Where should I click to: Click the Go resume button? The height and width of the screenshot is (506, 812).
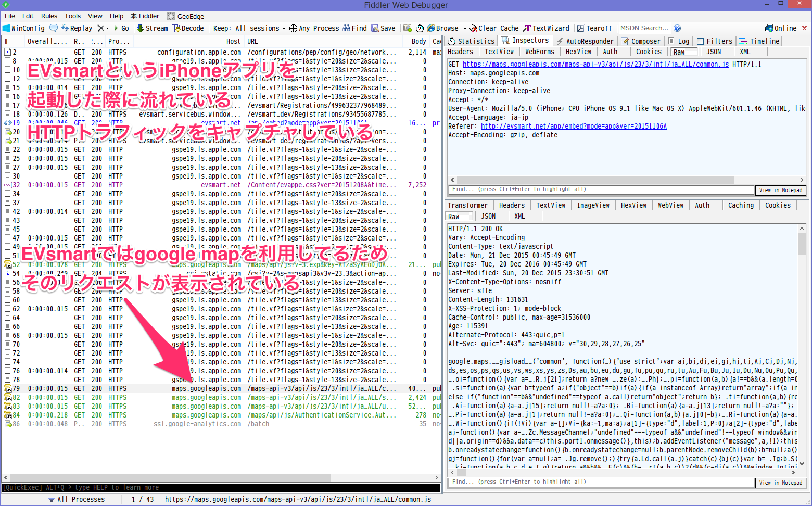pyautogui.click(x=121, y=28)
